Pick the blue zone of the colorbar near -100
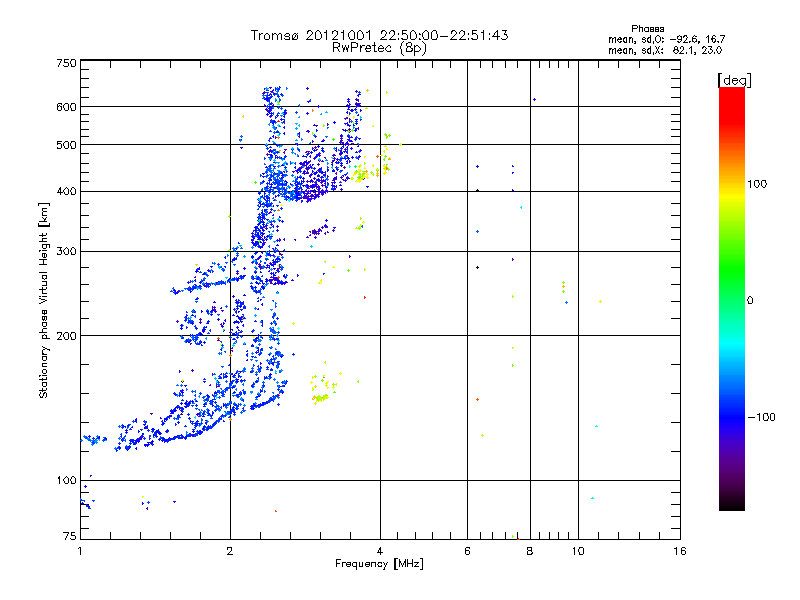800x600 pixels. tap(732, 416)
